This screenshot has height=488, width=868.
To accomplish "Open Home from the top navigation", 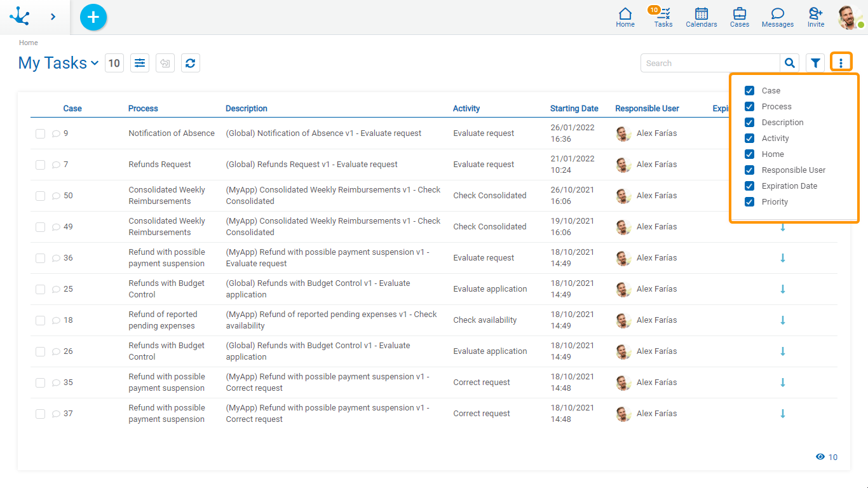I will tap(625, 17).
